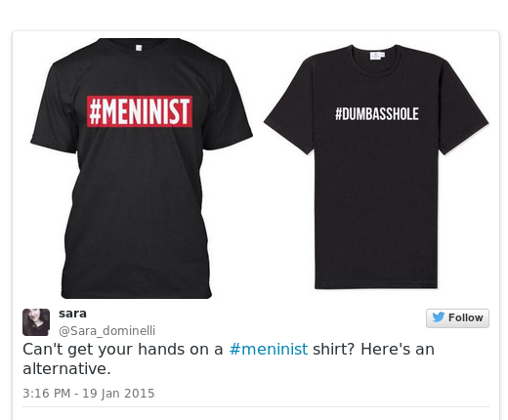The height and width of the screenshot is (420, 508).
Task: Click the phrase "shirt? Here's an" in the tweet
Action: (x=373, y=350)
